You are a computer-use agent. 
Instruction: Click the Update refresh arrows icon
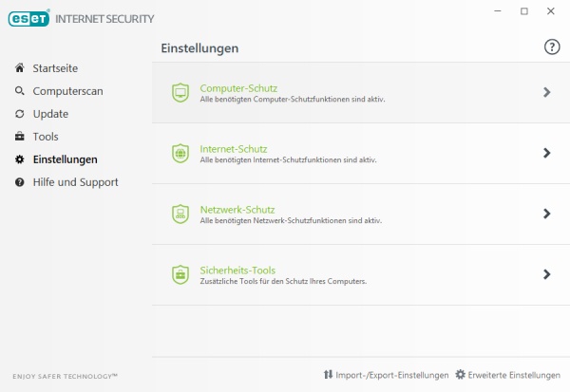coord(20,114)
